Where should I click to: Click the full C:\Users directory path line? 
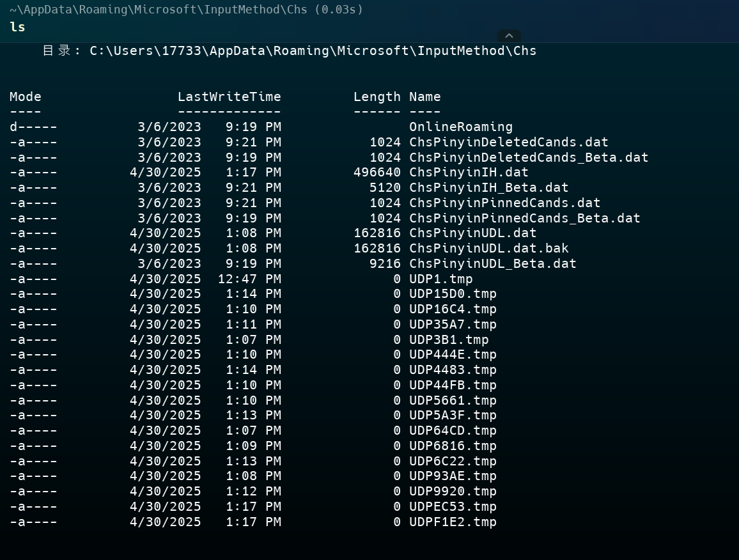[x=313, y=51]
